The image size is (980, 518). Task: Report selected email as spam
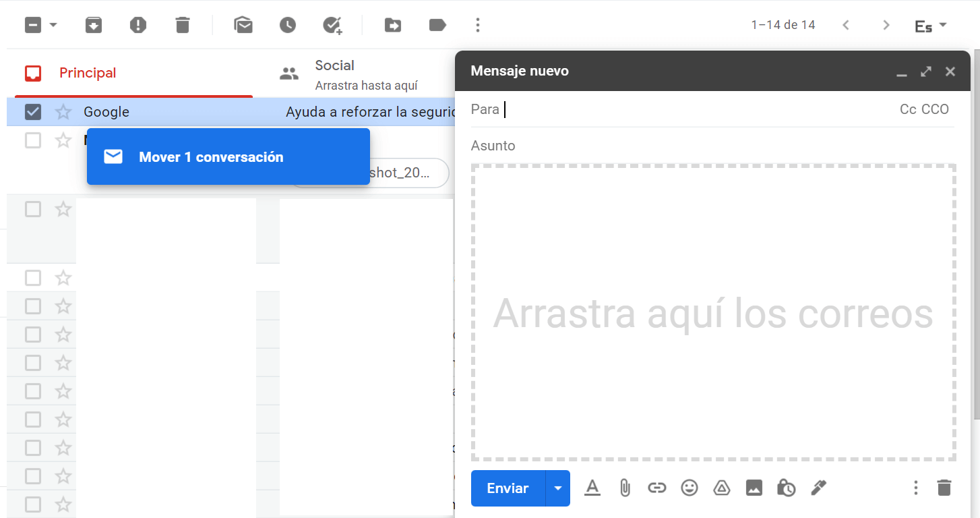click(x=137, y=26)
